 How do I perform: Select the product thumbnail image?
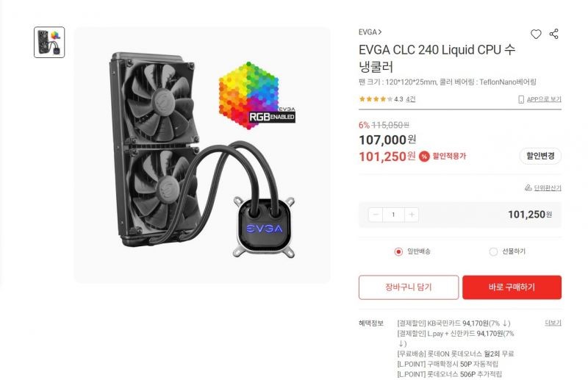49,43
